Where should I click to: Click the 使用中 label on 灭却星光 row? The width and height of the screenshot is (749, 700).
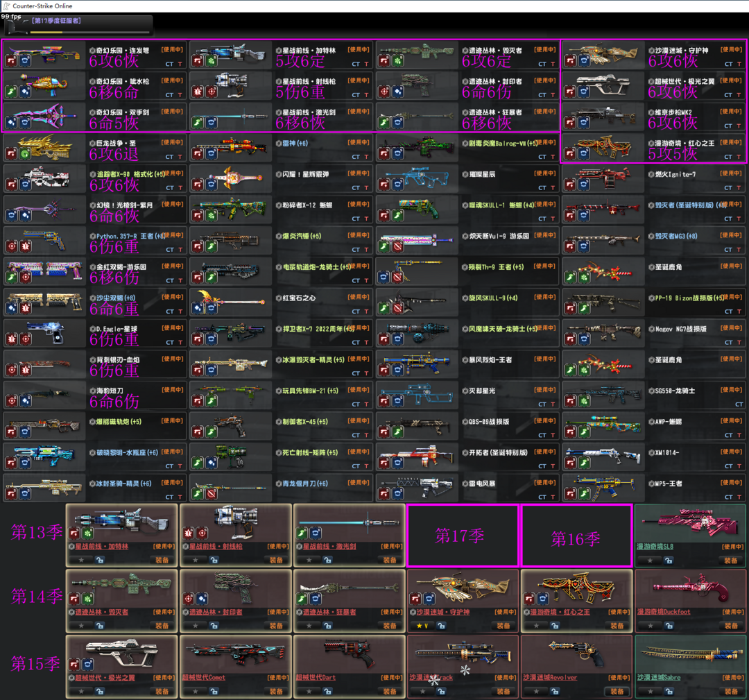point(545,390)
